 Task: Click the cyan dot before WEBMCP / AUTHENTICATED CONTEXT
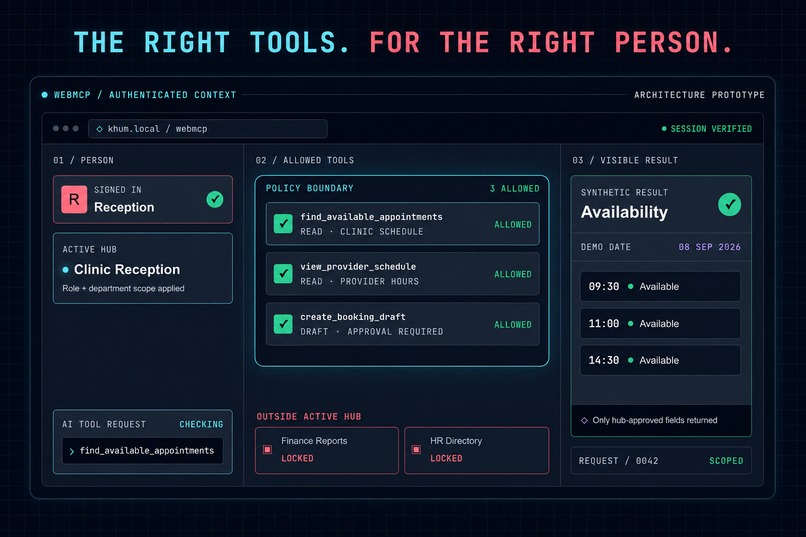[45, 95]
